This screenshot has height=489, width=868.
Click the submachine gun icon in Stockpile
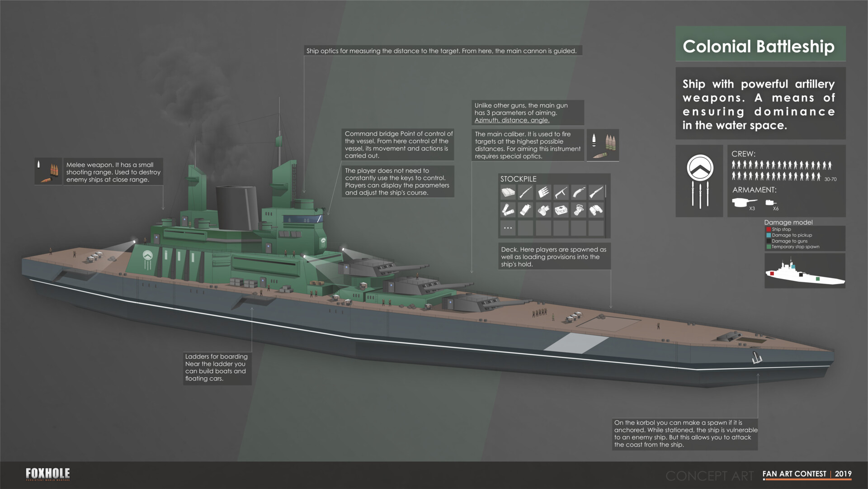pyautogui.click(x=561, y=192)
